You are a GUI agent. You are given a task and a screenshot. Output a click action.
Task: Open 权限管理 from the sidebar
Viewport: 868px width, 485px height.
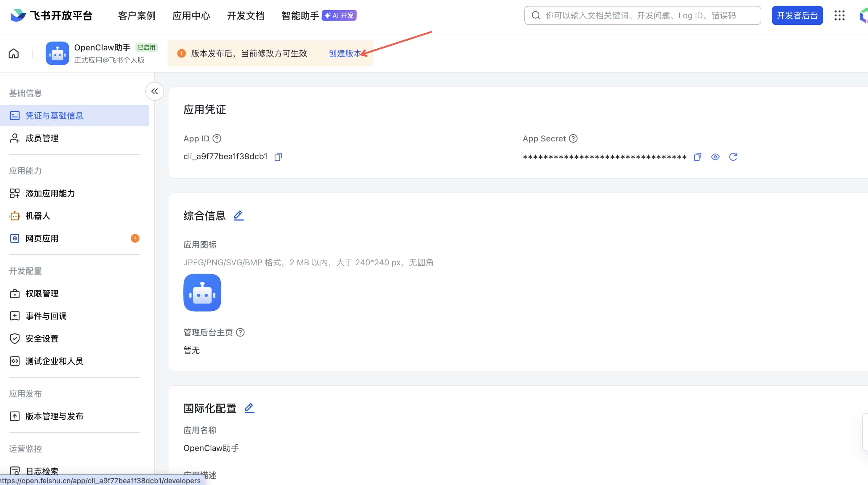[x=41, y=293]
